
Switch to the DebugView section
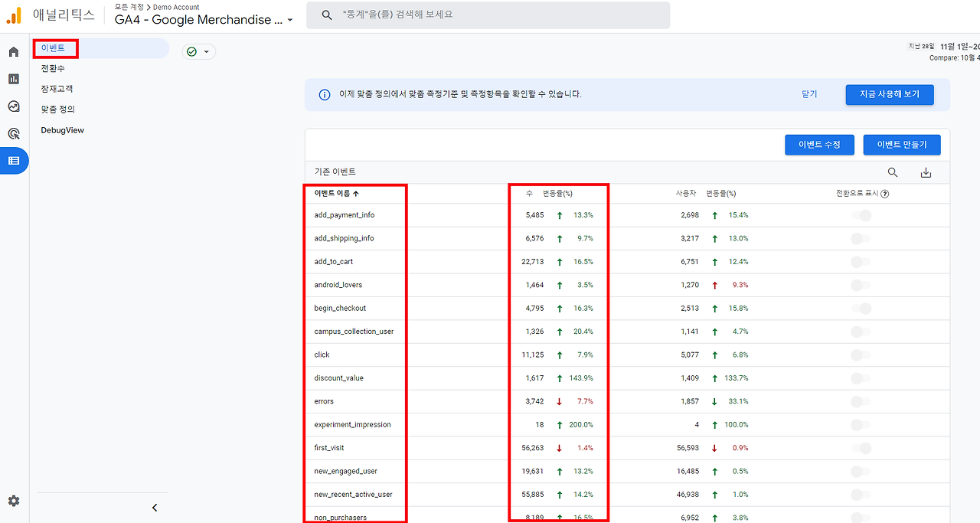pyautogui.click(x=64, y=129)
